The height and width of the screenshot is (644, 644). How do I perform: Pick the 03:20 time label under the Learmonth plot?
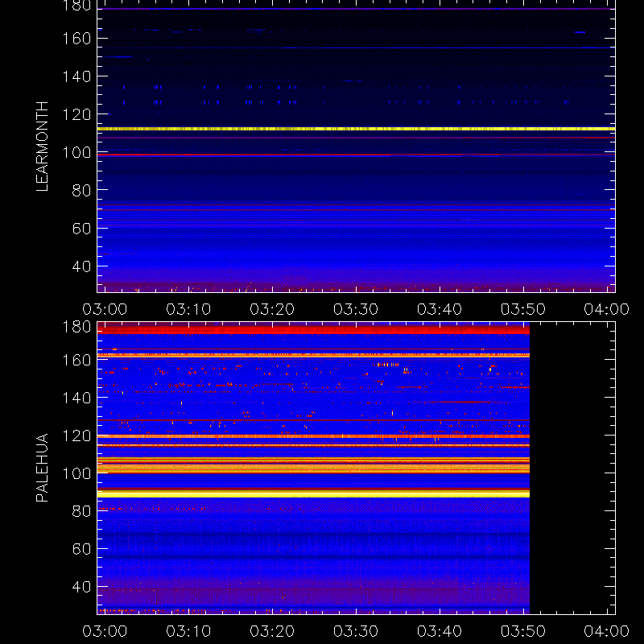[272, 309]
